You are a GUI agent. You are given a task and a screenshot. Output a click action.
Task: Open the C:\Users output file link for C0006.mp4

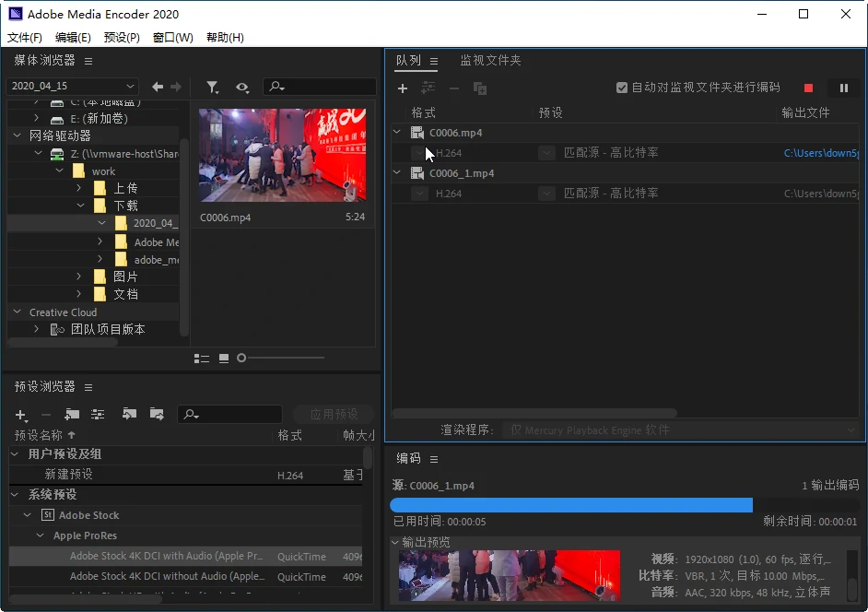[821, 153]
